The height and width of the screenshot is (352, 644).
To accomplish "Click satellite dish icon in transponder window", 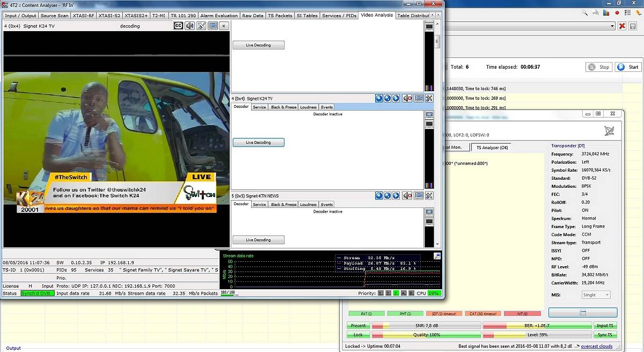I will point(609,130).
